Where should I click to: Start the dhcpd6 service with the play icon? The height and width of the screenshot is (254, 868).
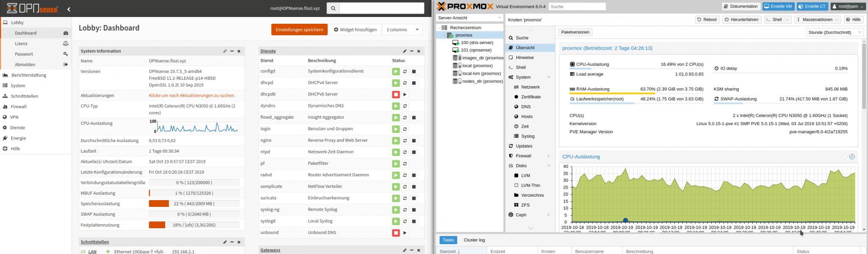pos(405,95)
